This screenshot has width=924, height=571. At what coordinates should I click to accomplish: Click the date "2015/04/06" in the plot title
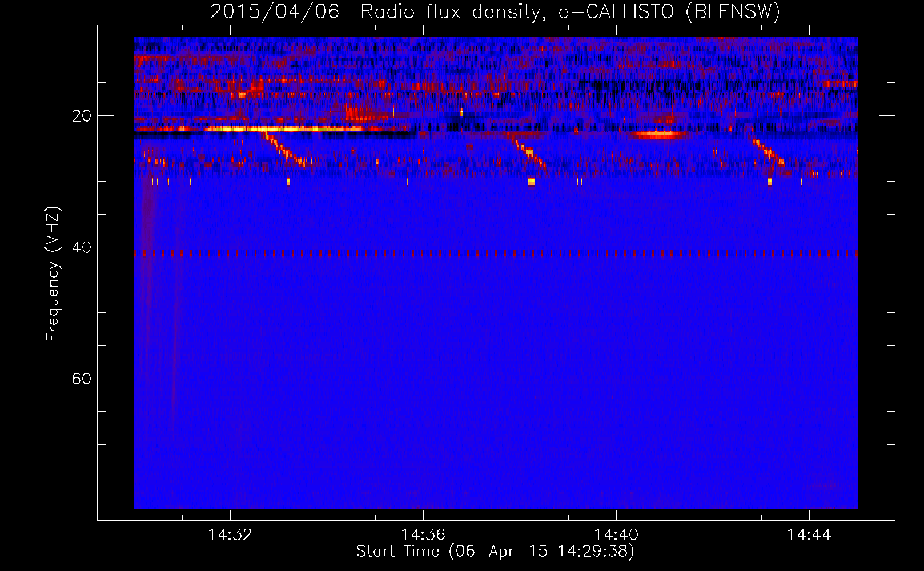click(x=275, y=12)
